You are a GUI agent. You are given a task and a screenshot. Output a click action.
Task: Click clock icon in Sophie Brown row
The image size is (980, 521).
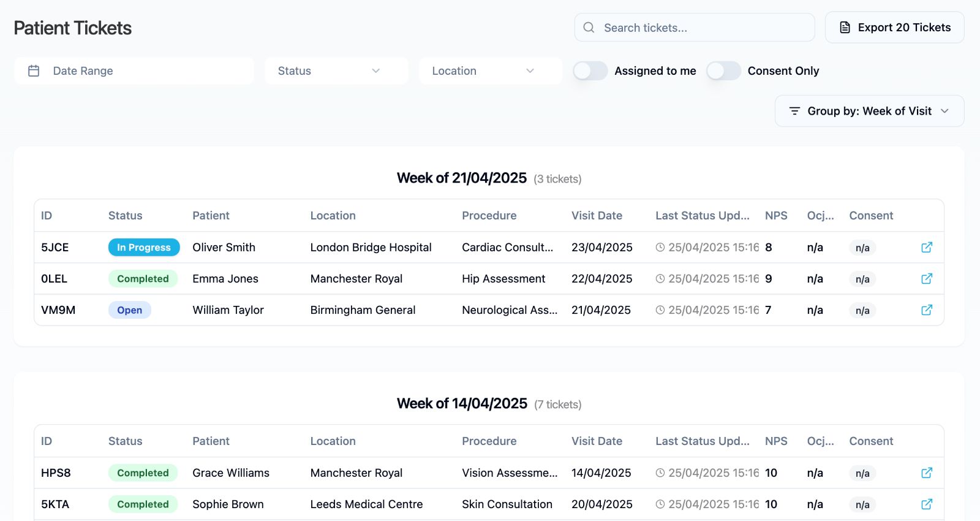660,504
